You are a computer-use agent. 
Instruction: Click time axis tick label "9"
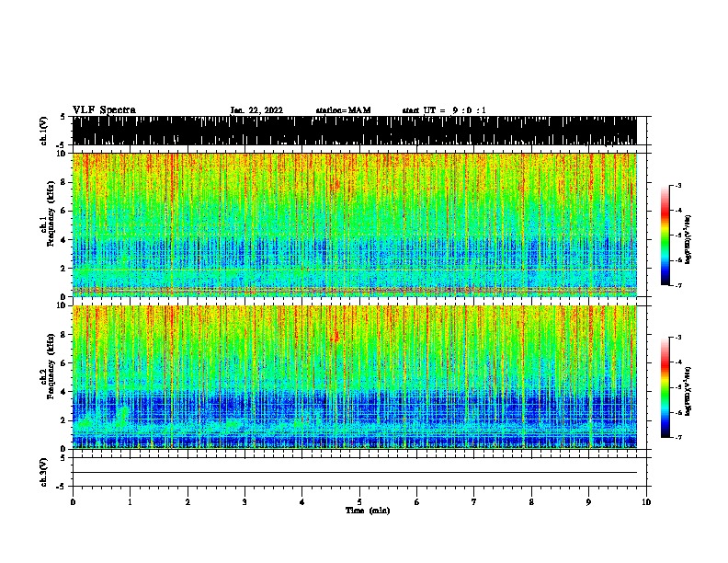[588, 502]
